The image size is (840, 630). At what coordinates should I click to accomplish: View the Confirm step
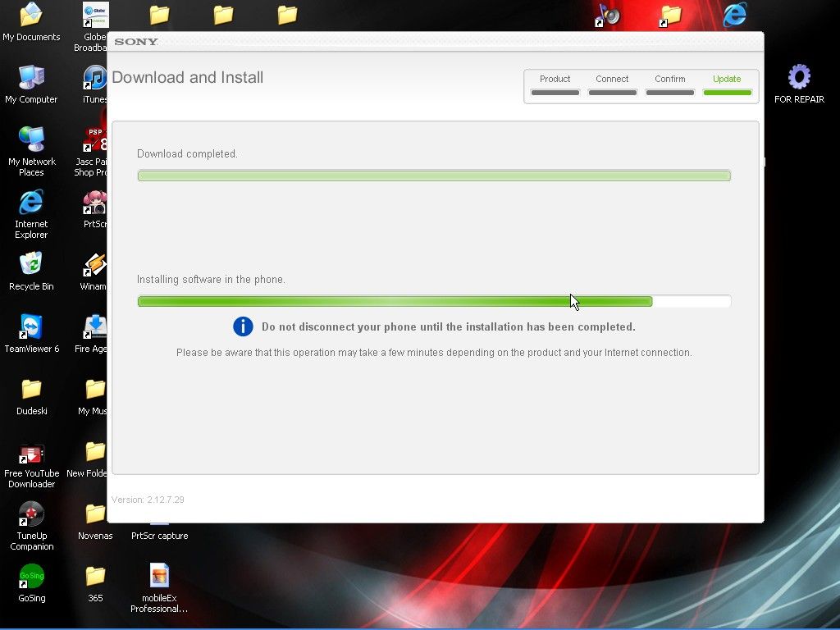coord(669,79)
